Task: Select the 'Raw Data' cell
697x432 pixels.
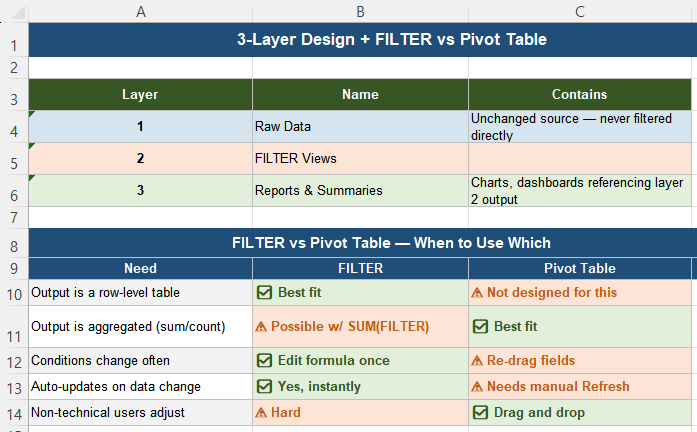Action: (x=360, y=127)
